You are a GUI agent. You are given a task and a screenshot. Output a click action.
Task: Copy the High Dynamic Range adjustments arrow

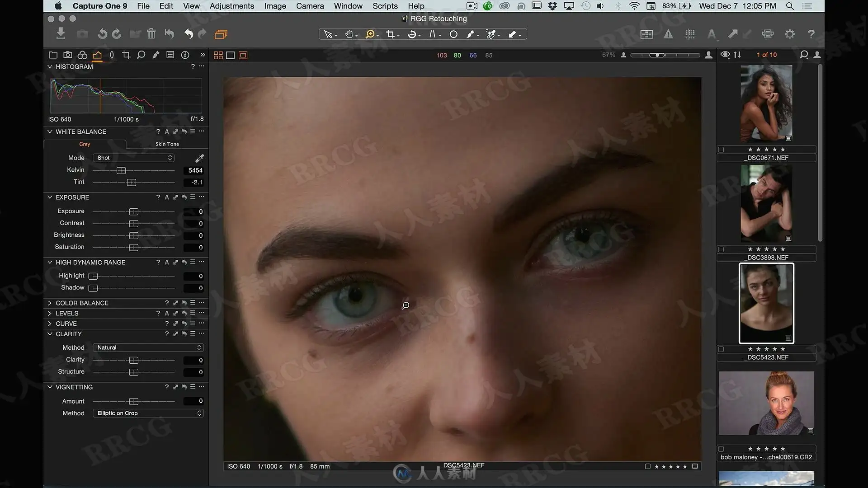175,263
